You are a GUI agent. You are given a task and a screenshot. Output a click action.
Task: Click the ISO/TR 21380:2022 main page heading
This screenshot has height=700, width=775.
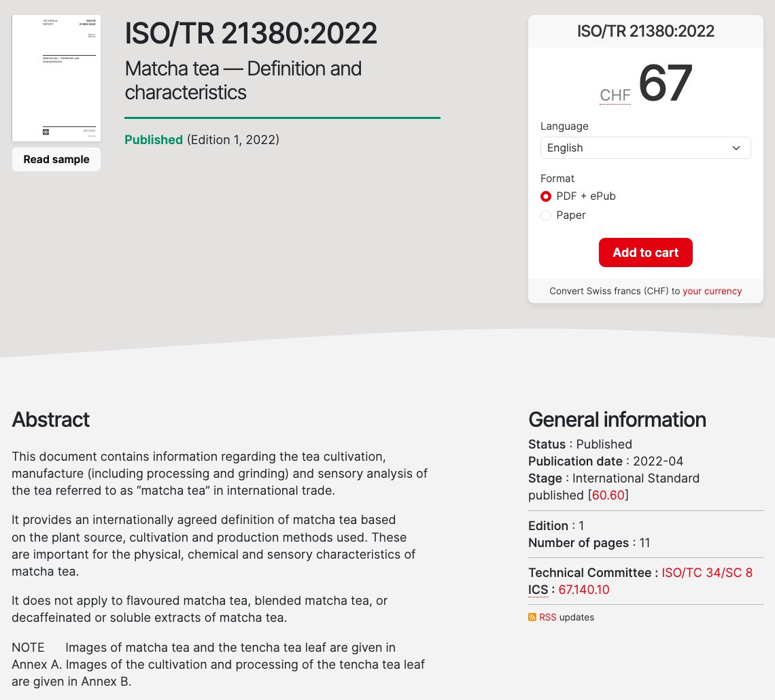click(251, 33)
